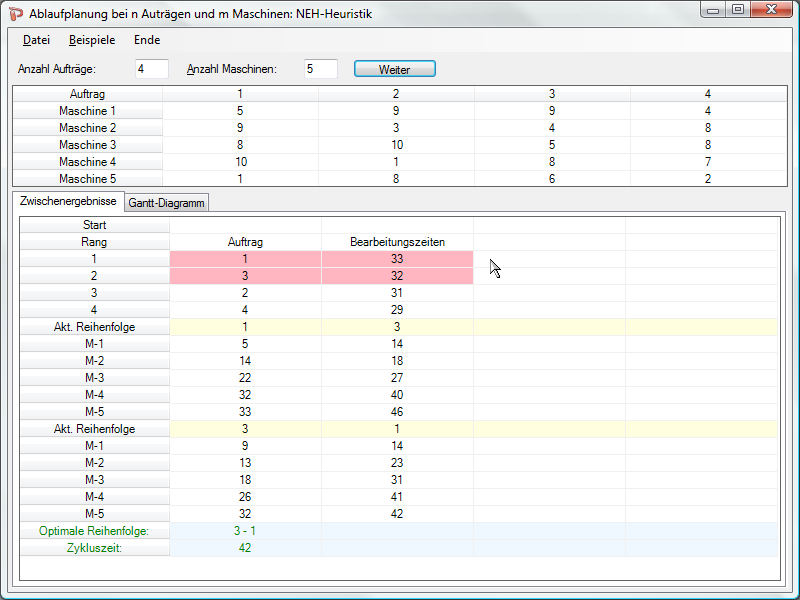Click the application icon in the title bar
This screenshot has width=800, height=600.
tap(16, 11)
